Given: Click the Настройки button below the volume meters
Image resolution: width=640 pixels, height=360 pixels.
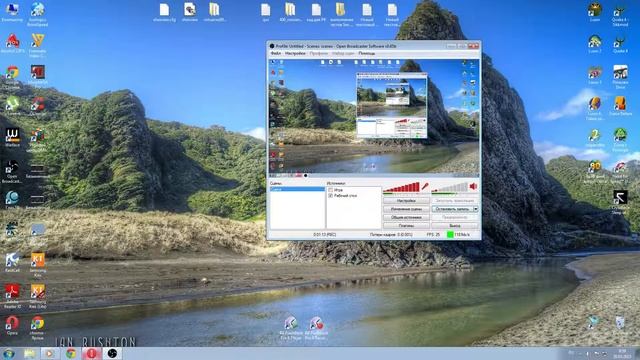Looking at the screenshot, I should pos(406,201).
